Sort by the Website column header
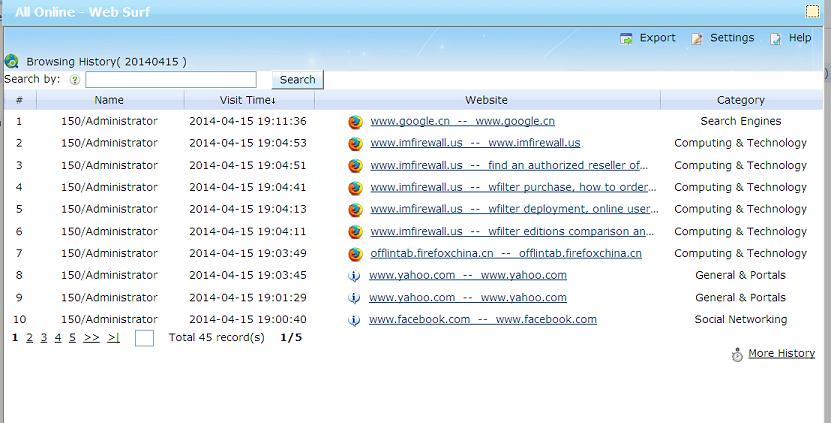Viewport: 831px width, 423px height. point(487,100)
